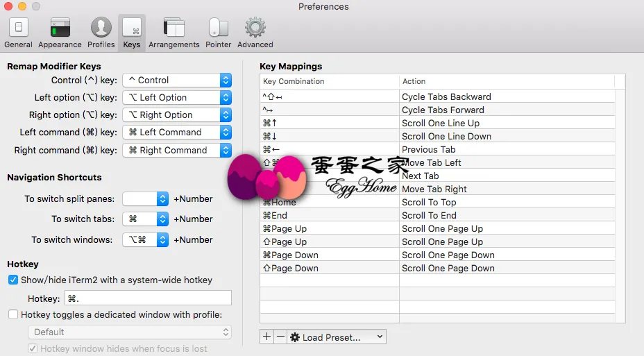This screenshot has height=356, width=644.
Task: Click the plus icon to add key mapping
Action: pyautogui.click(x=266, y=337)
